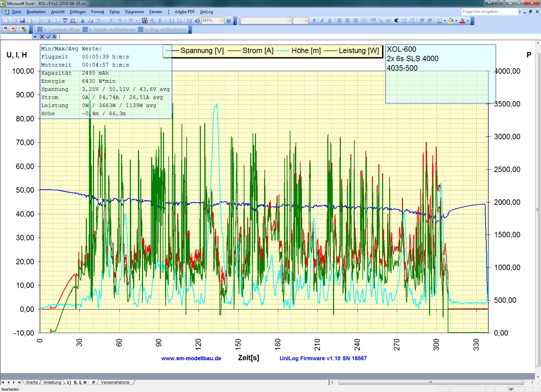
Task: Open the Bearbeiten menu
Action: pos(36,12)
